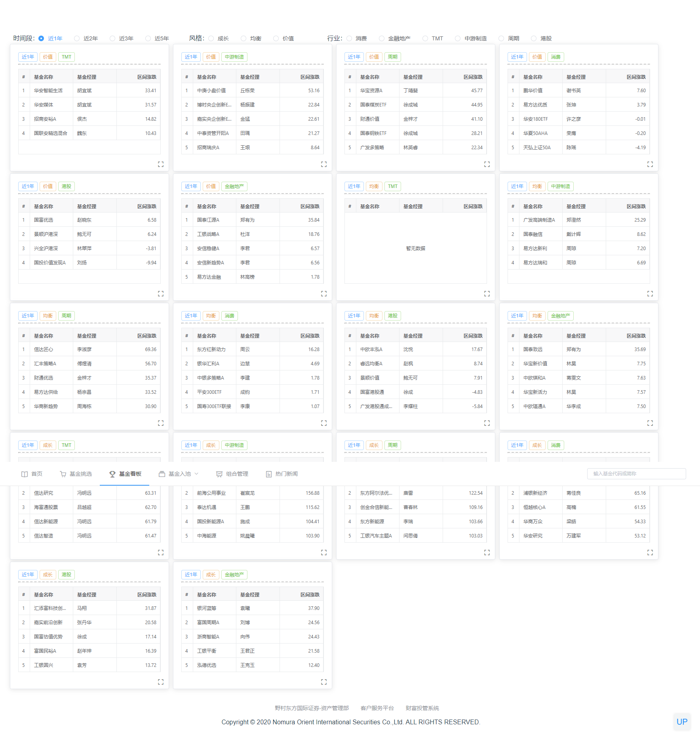Screen dimensions: 700x733
Task: Focus the 输入基金代码或简称 search field
Action: tap(636, 474)
